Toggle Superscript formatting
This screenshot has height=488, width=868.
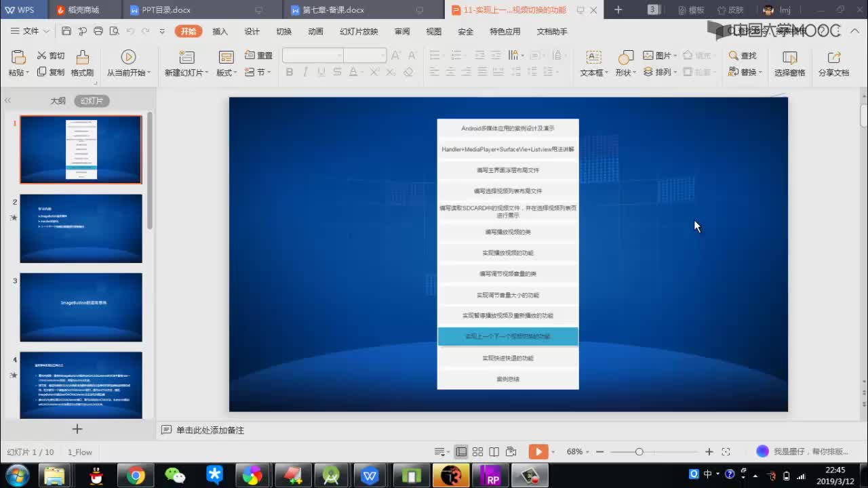374,72
